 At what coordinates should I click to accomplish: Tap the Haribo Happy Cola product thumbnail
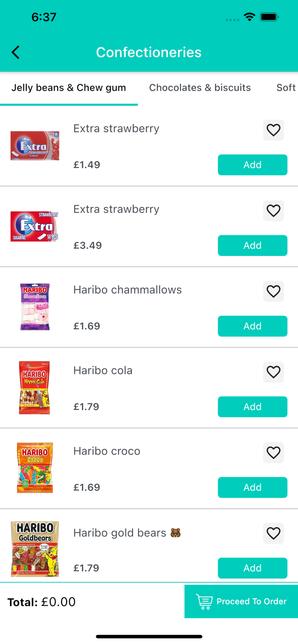[35, 388]
